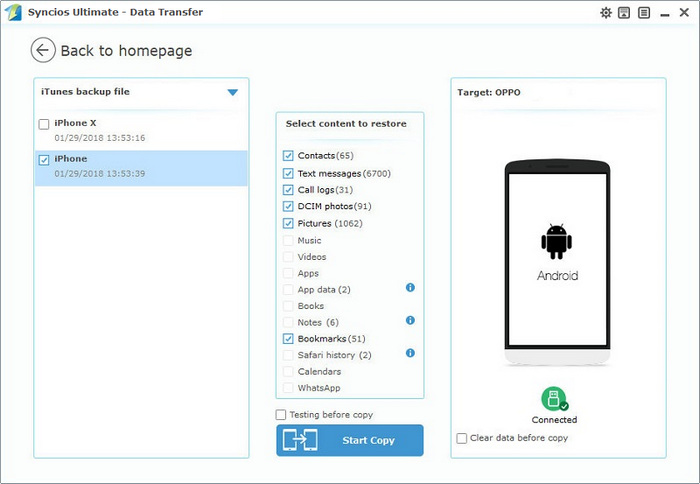
Task: Tick the Calendars checkbox
Action: click(288, 371)
